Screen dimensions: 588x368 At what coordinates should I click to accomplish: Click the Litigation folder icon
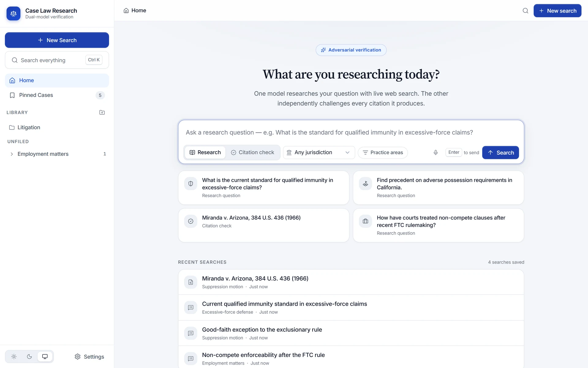(x=12, y=128)
